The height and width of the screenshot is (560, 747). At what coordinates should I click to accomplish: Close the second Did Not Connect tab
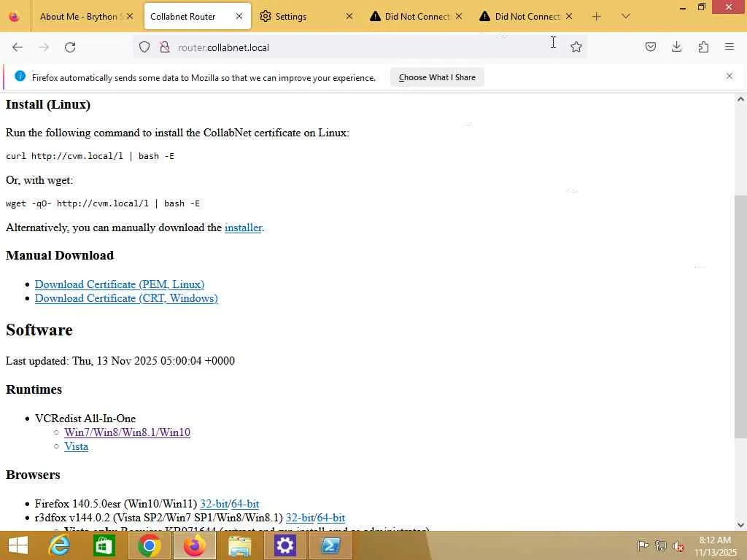tap(569, 16)
